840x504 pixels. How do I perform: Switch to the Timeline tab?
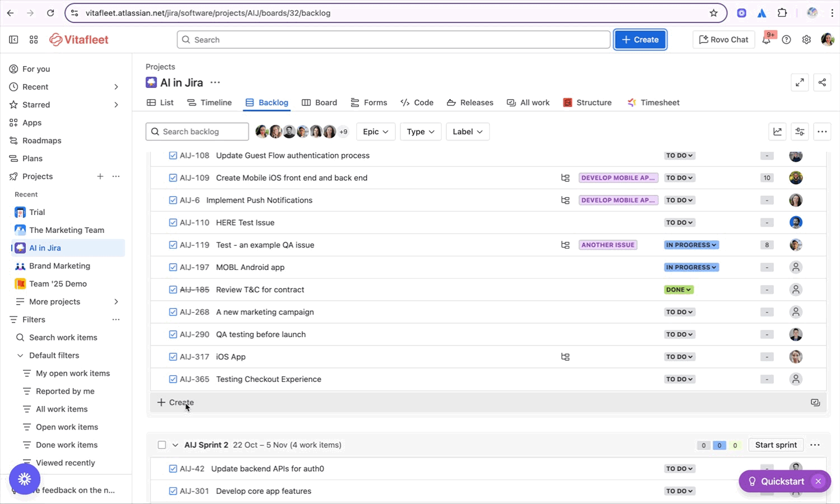[x=209, y=102]
